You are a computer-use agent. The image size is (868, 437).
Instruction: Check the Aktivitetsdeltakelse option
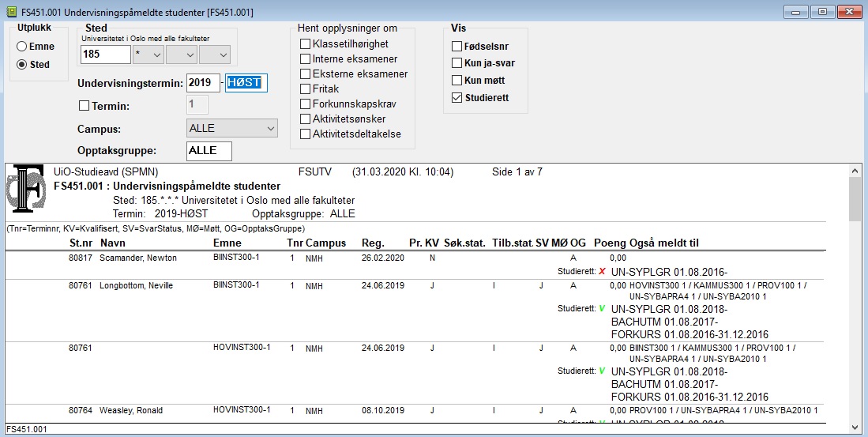point(305,134)
